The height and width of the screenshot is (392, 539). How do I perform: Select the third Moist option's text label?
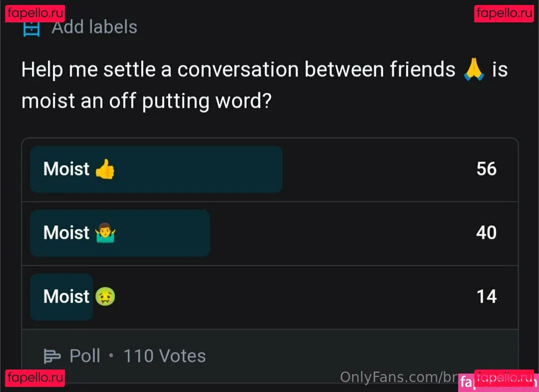66,297
